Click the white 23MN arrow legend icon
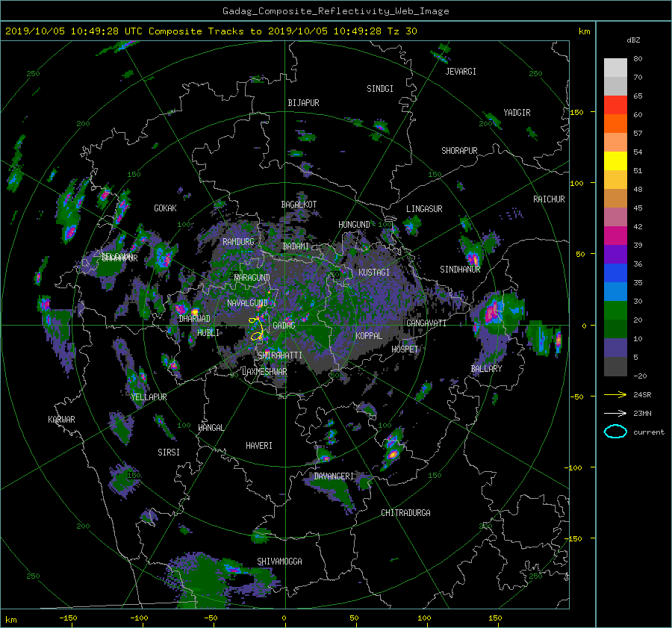This screenshot has height=628, width=672. tap(615, 413)
